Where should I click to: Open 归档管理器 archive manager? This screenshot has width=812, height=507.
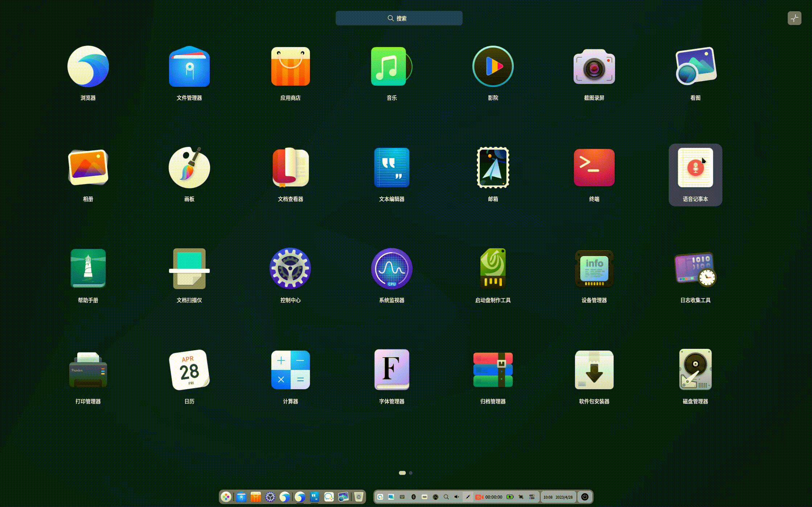coord(493,370)
